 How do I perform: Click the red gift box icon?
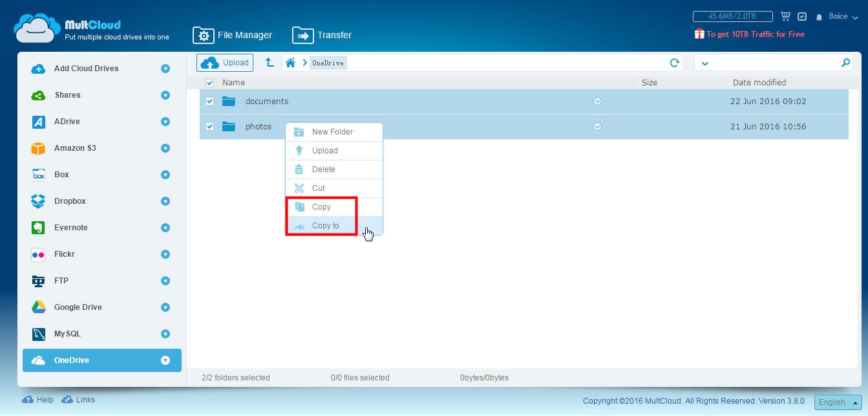[699, 34]
